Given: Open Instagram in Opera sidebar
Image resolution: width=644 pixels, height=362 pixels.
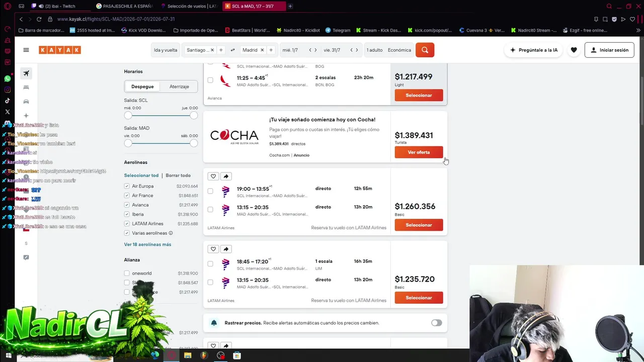Looking at the screenshot, I should [x=7, y=90].
